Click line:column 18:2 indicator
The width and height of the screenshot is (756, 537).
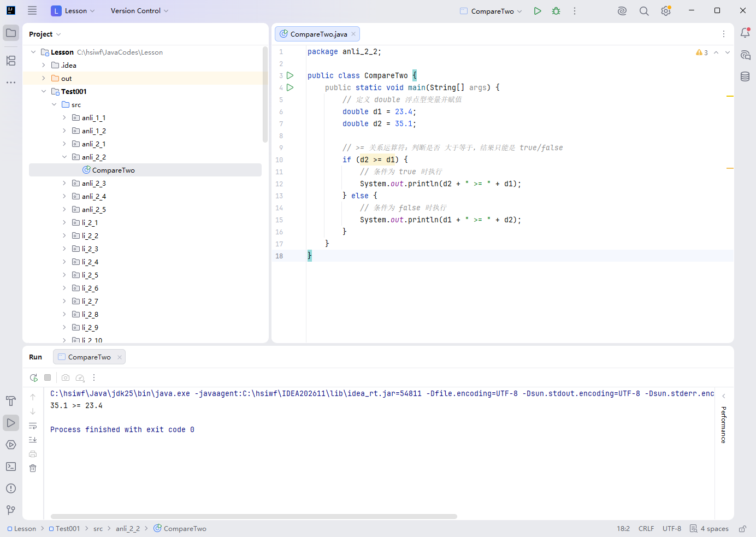coord(623,528)
